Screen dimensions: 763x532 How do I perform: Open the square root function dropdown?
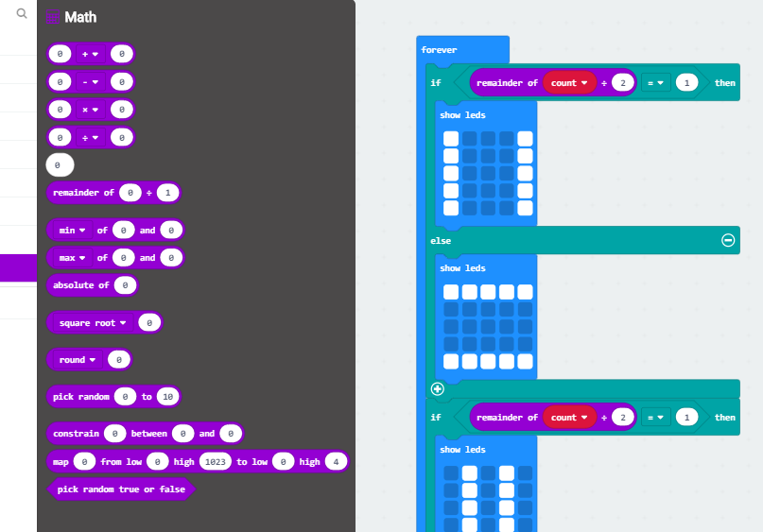93,323
